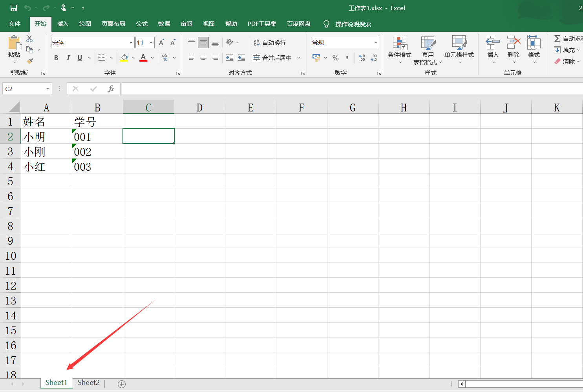Switch to the Sheet2 worksheet tab
The height and width of the screenshot is (392, 583).
(x=89, y=383)
